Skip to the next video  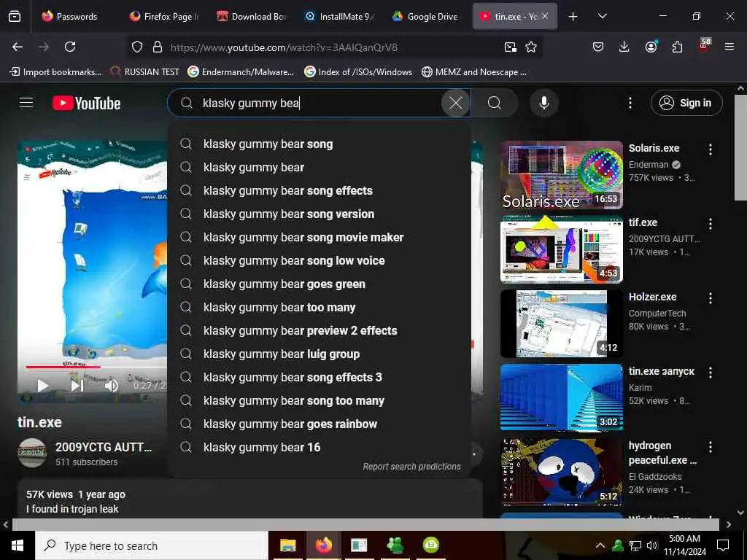tap(77, 385)
